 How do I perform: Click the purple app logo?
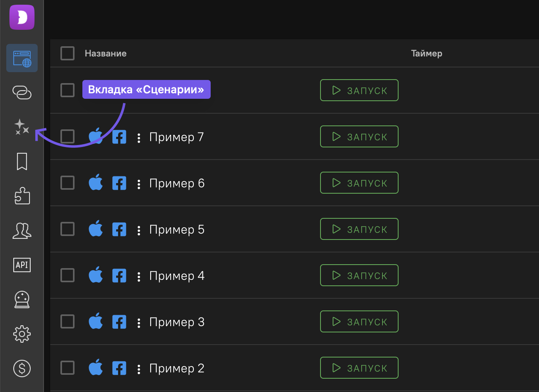point(22,17)
